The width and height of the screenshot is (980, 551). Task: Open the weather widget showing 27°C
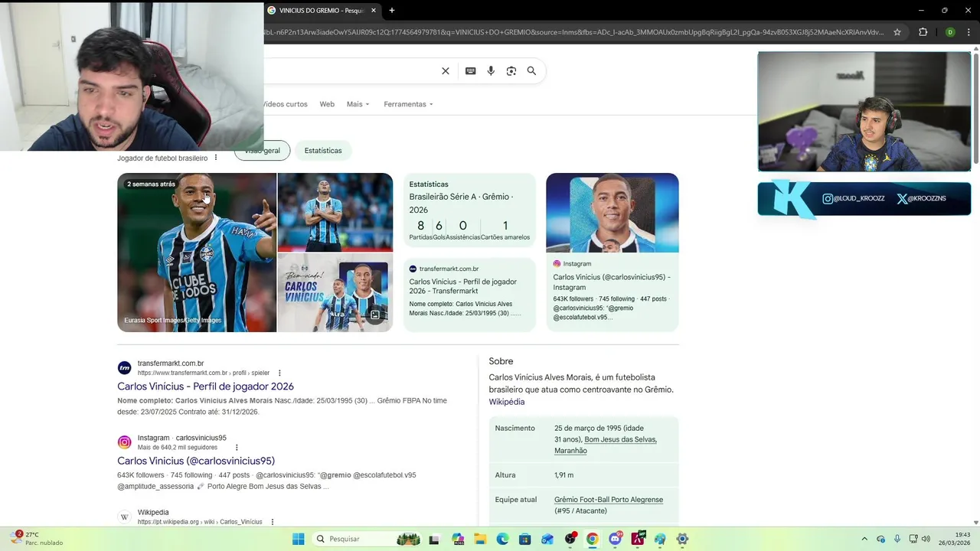37,539
